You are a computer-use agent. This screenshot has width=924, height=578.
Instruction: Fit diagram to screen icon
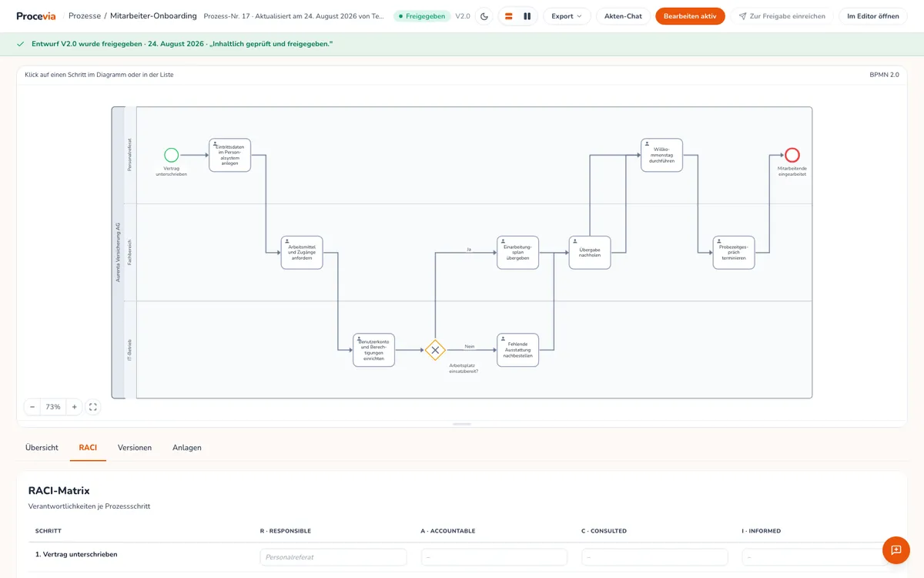click(93, 407)
